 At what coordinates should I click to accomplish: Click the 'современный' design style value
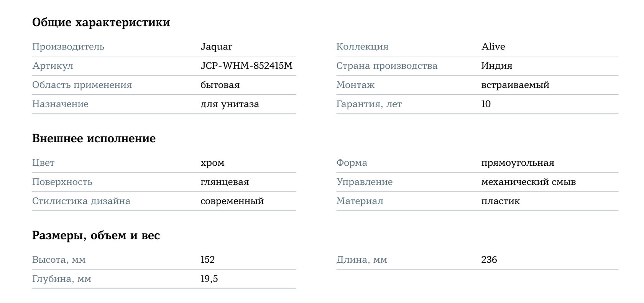coord(232,201)
